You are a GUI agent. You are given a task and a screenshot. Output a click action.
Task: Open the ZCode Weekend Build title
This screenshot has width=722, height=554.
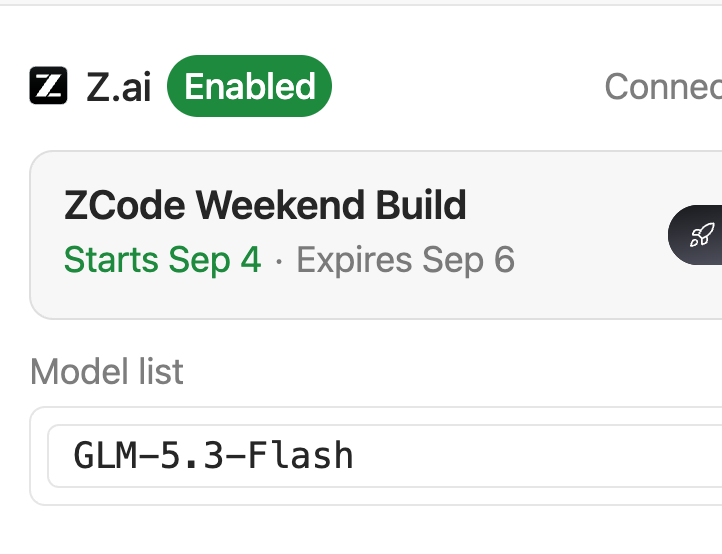pos(265,205)
